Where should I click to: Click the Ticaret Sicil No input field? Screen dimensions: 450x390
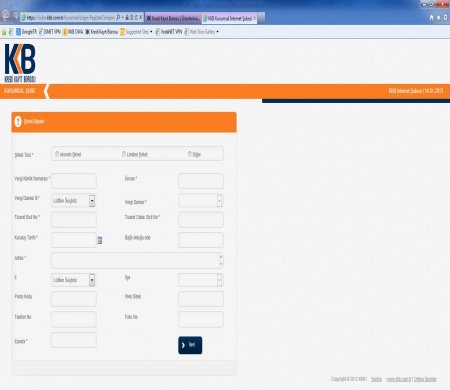(74, 220)
